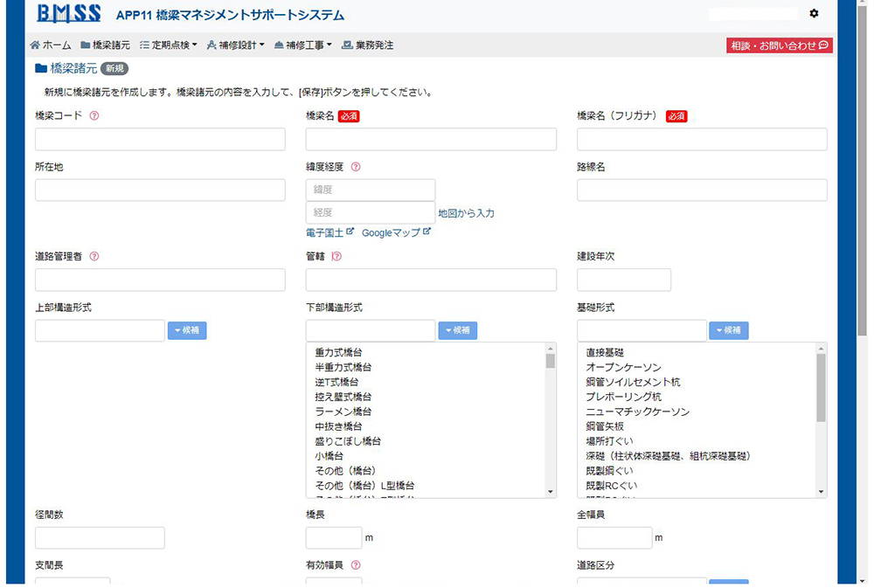874x588 pixels.
Task: Go to ホーム in the navigation bar
Action: [x=51, y=45]
